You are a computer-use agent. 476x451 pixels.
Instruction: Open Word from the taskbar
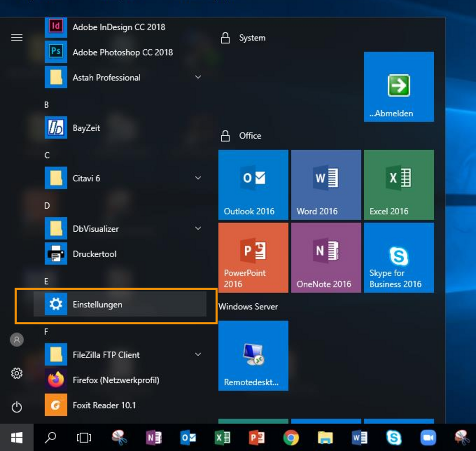click(359, 438)
